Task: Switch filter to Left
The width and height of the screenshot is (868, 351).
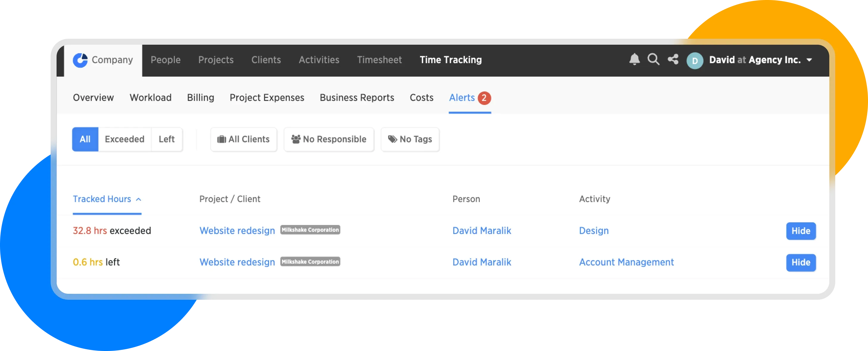Action: point(166,139)
